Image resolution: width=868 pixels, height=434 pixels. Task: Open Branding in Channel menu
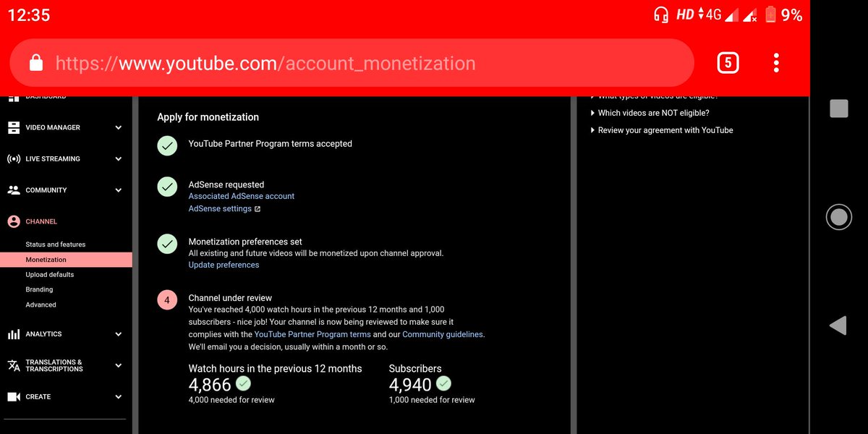[39, 289]
